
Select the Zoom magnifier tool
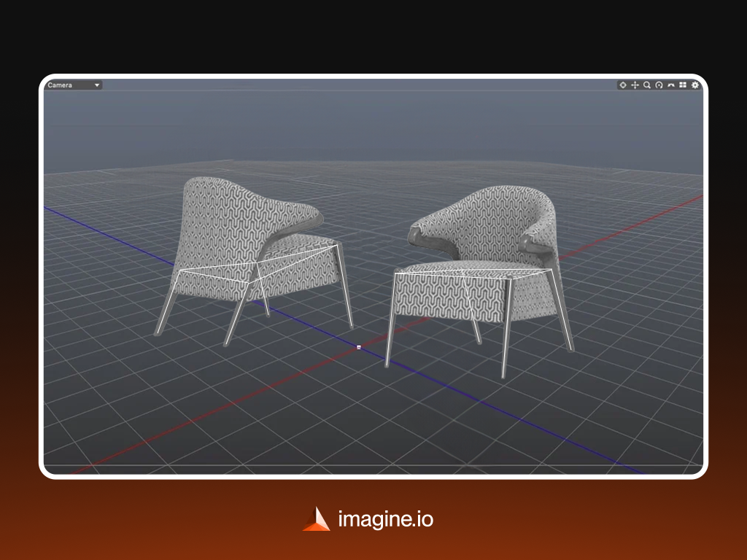(x=648, y=85)
